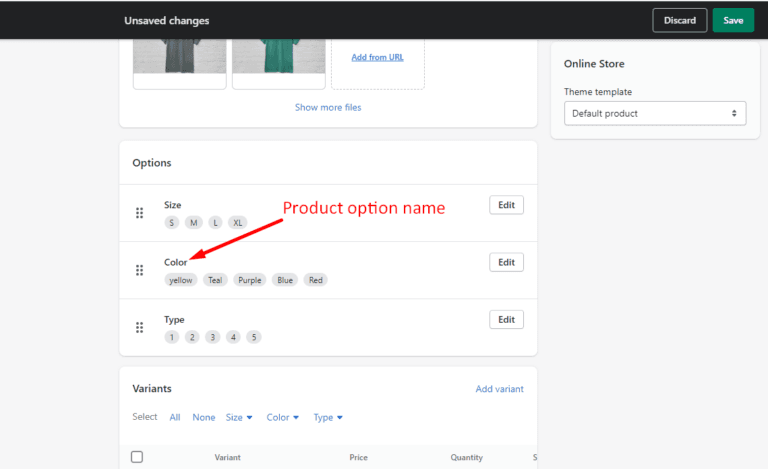Click the drag handle for Type option
This screenshot has height=469, width=768.
(x=139, y=327)
